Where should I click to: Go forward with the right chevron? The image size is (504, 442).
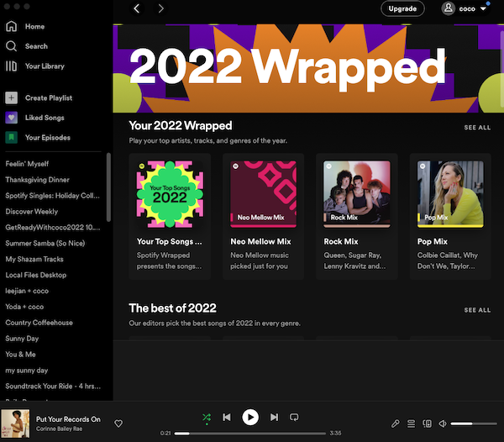[160, 8]
